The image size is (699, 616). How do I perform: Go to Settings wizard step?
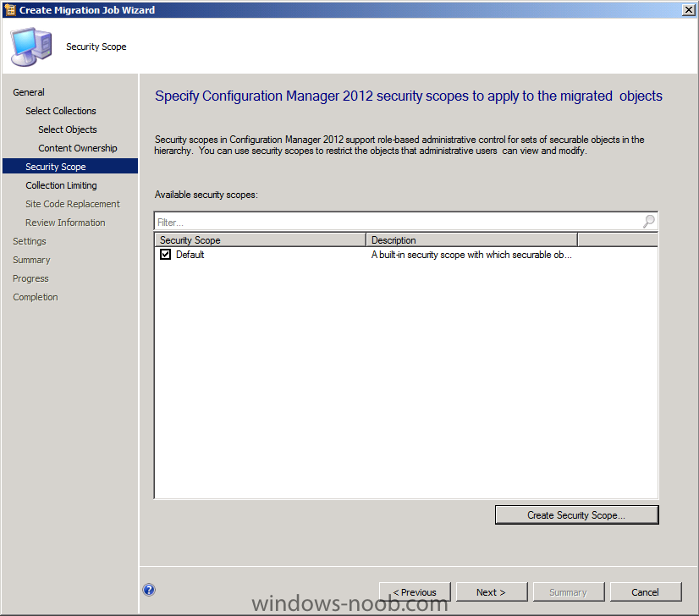tap(30, 242)
